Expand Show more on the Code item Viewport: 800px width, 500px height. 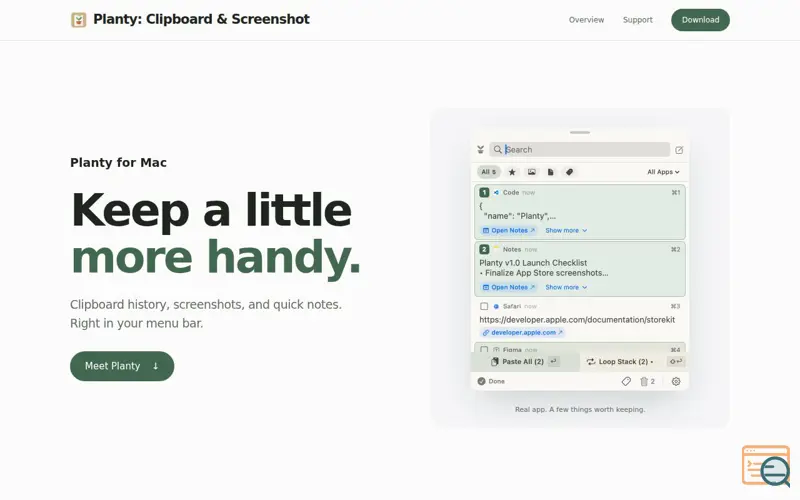pos(566,231)
